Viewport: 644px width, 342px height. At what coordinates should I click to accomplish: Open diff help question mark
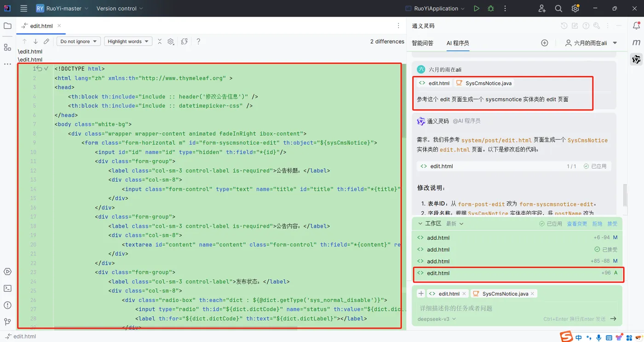(198, 41)
